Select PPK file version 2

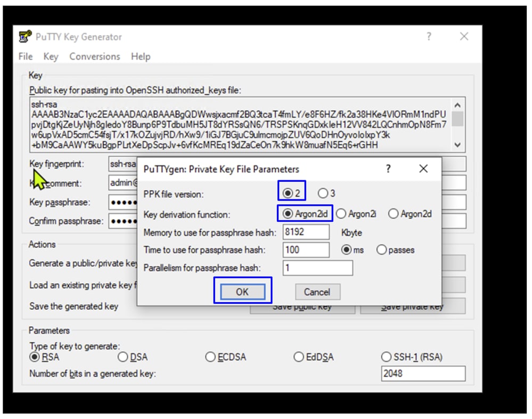[291, 193]
